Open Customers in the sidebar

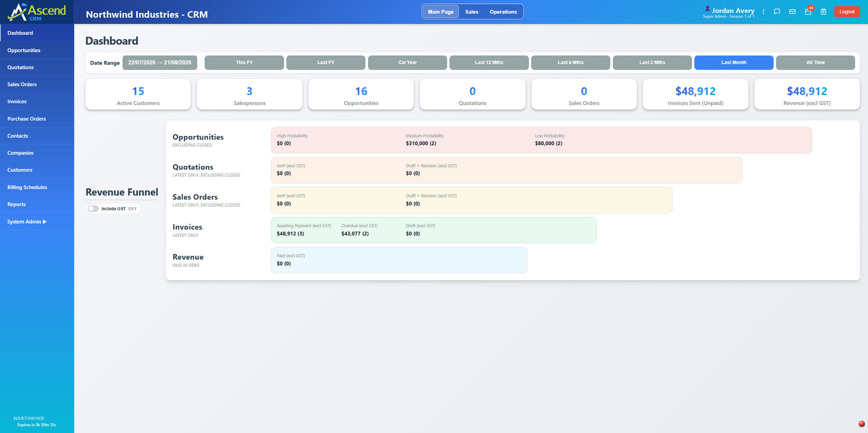click(x=37, y=170)
